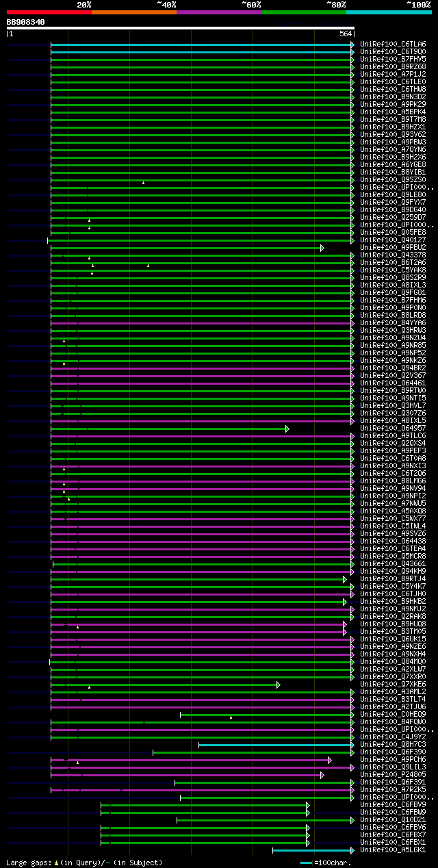The image size is (438, 868).
Task: Click the cyan ~100% legend color segment
Action: pos(389,12)
